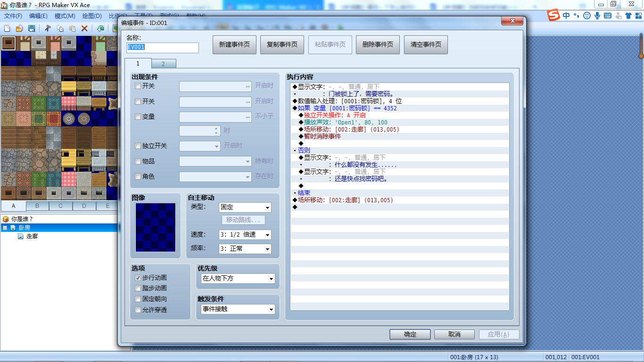Select the 走廊 map in tree
Screen dimensions: 644x362
32,236
